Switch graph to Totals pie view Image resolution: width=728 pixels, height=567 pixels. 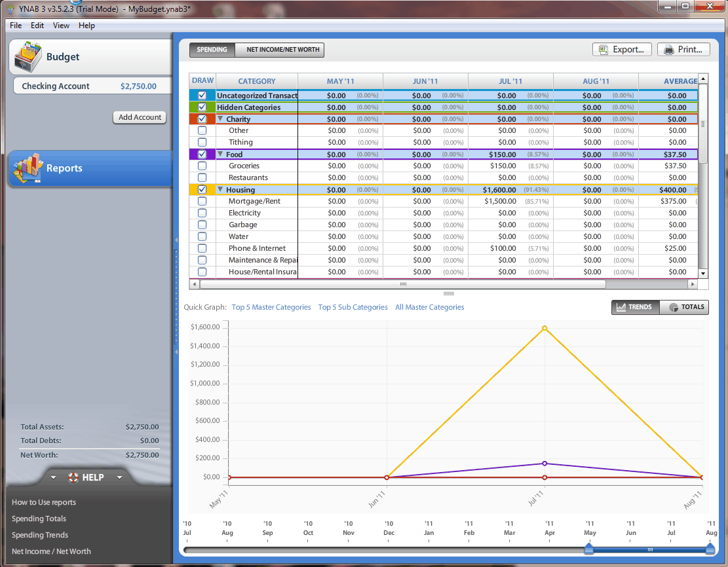point(685,307)
